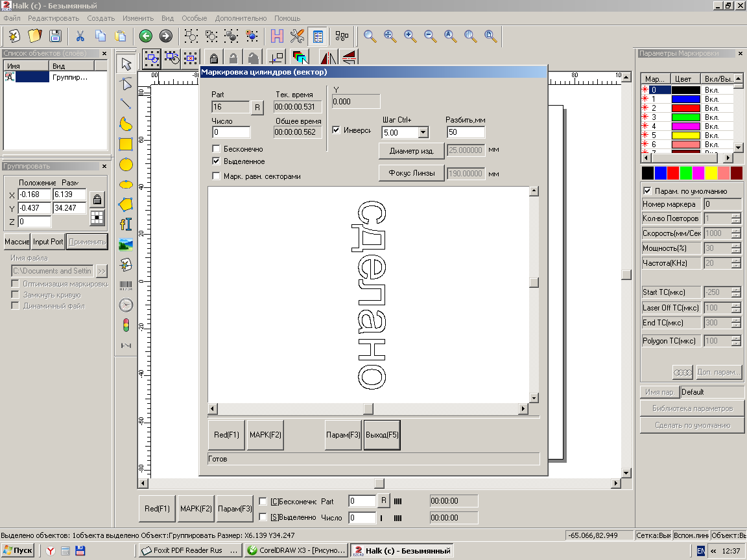Viewport: 747px width, 560px height.
Task: Click the scissors cut icon
Action: pyautogui.click(x=80, y=36)
